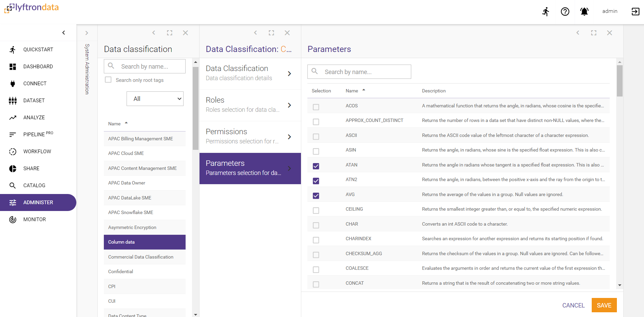Close the Data classification list panel
This screenshot has width=644, height=317.
pyautogui.click(x=186, y=33)
